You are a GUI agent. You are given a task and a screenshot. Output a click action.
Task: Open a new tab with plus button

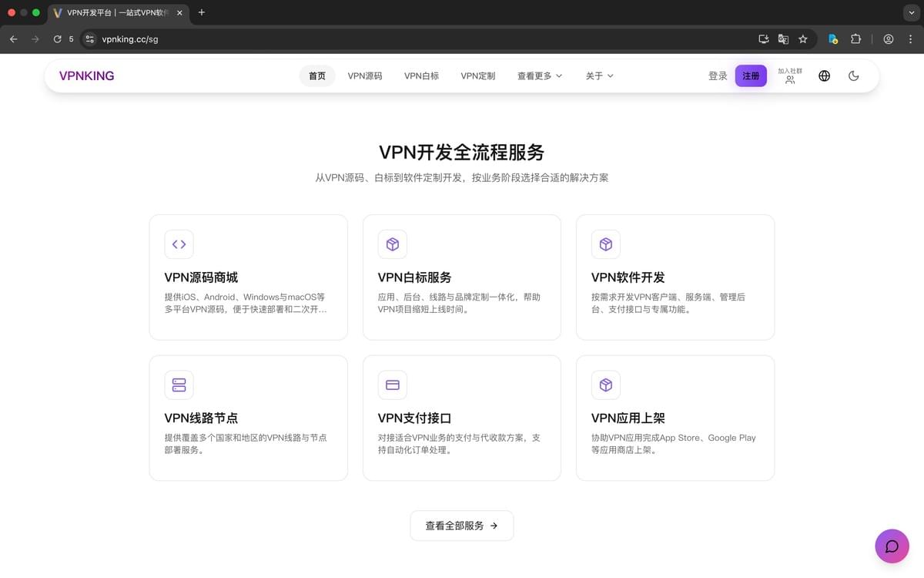(202, 12)
